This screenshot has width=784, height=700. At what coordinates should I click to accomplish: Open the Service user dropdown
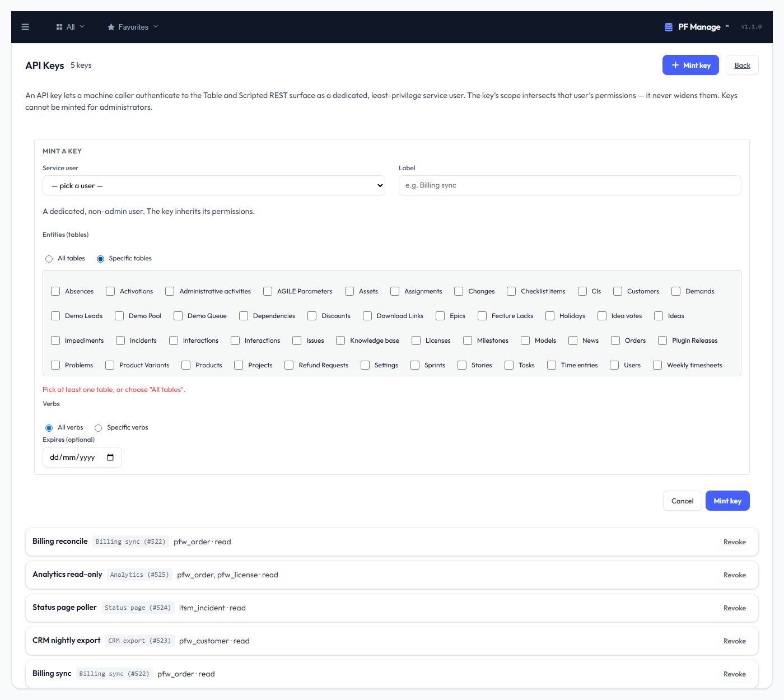click(214, 185)
